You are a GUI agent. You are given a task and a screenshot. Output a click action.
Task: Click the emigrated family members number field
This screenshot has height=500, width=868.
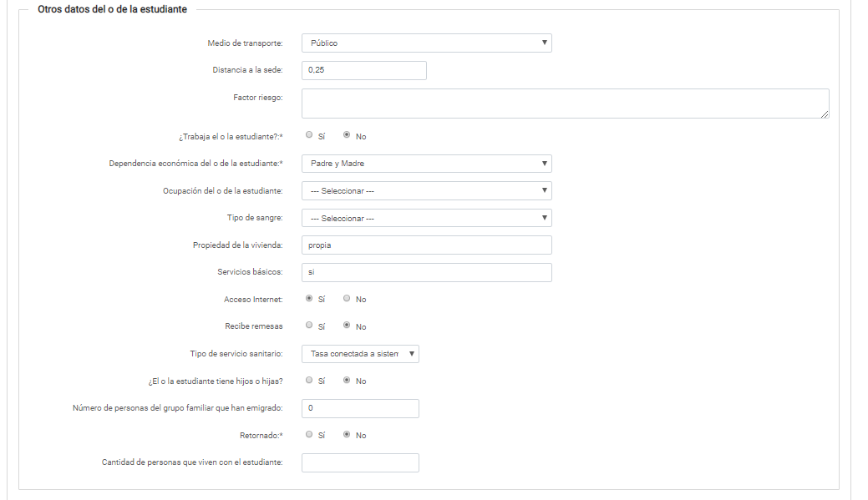click(360, 408)
